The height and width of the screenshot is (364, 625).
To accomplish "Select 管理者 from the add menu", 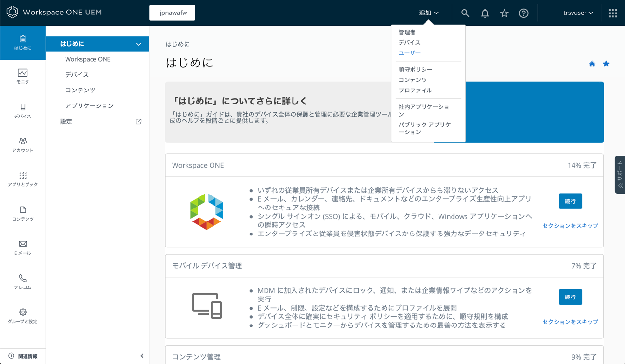I will [x=407, y=32].
